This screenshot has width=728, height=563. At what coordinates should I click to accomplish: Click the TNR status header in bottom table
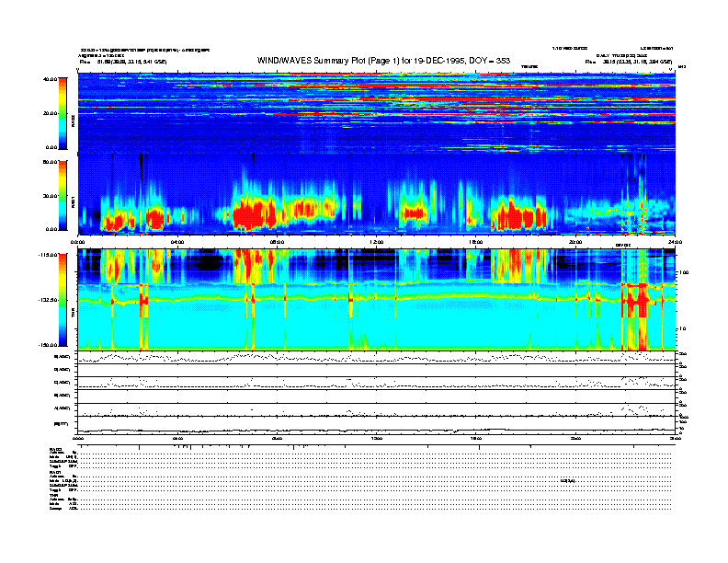pyautogui.click(x=53, y=495)
